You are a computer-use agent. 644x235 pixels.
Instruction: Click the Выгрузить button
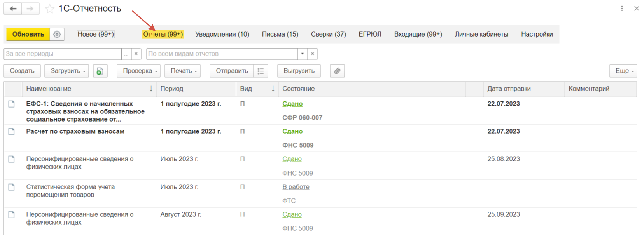pyautogui.click(x=299, y=71)
